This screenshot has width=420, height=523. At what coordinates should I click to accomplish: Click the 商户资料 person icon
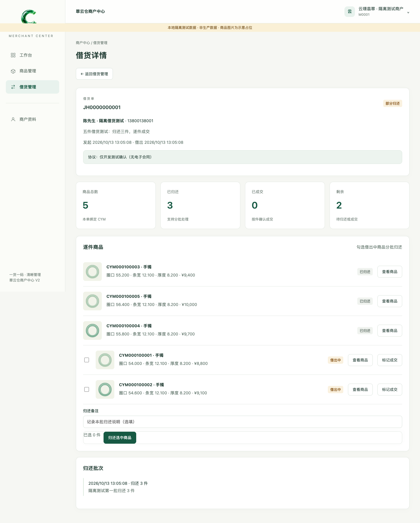(13, 119)
